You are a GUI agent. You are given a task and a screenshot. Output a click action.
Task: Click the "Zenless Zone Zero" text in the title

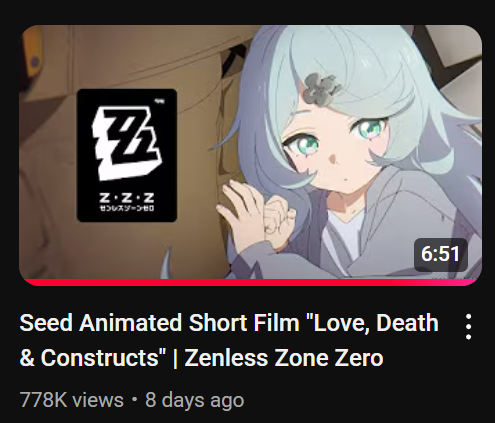[284, 358]
